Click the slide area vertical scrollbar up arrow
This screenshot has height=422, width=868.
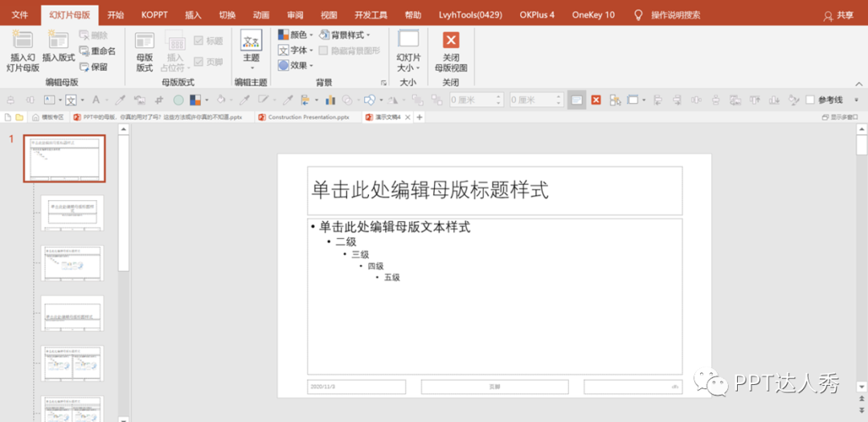point(862,129)
